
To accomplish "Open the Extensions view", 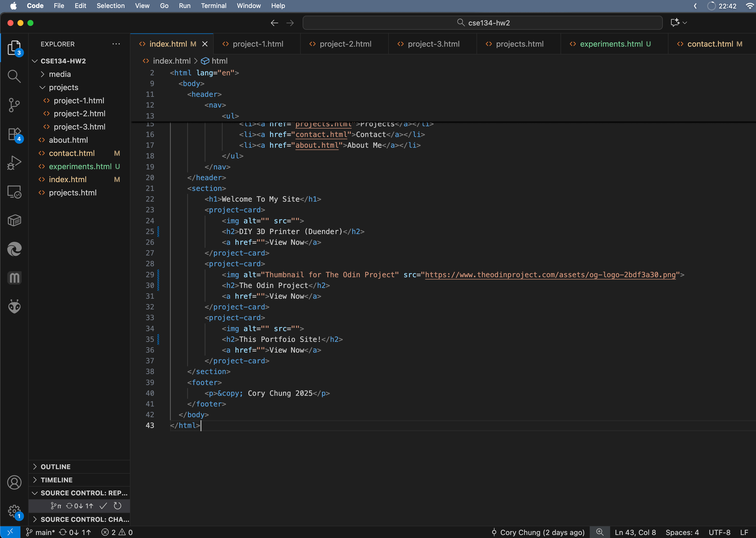I will click(x=14, y=134).
